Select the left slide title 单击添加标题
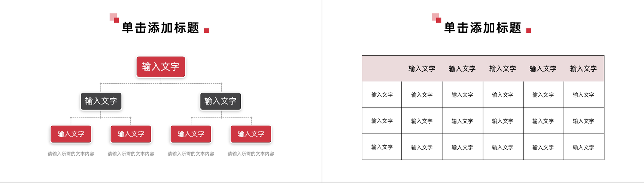This screenshot has width=644, height=183. (x=161, y=28)
